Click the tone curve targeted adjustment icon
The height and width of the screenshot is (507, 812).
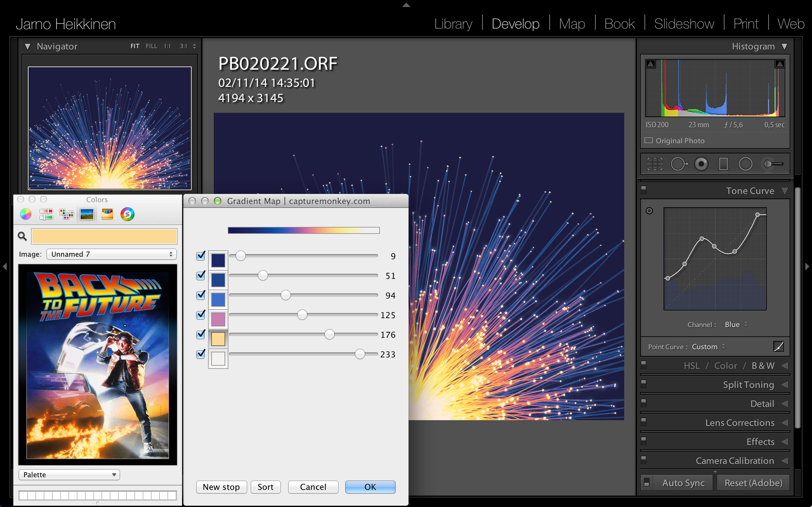[x=649, y=211]
